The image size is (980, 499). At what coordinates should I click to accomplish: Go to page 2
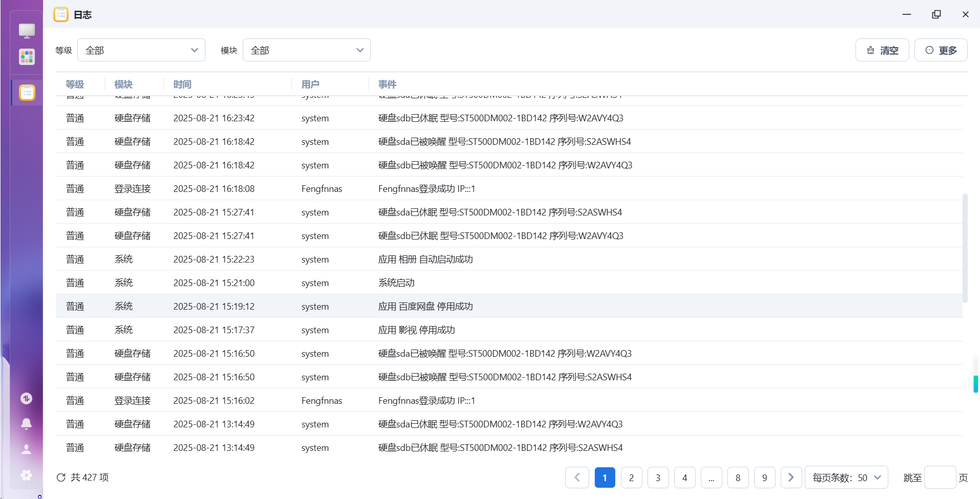(632, 478)
